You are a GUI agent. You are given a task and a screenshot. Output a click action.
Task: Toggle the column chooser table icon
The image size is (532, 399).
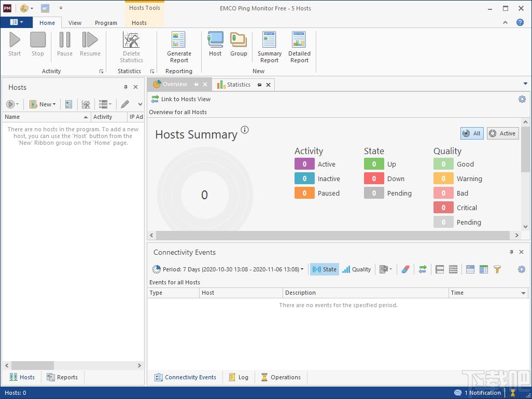[x=483, y=269]
